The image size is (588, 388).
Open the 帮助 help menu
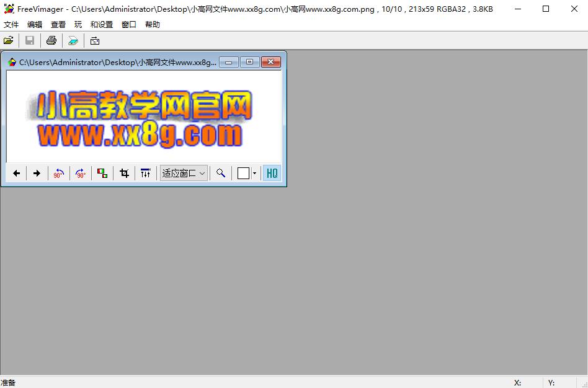pyautogui.click(x=153, y=24)
